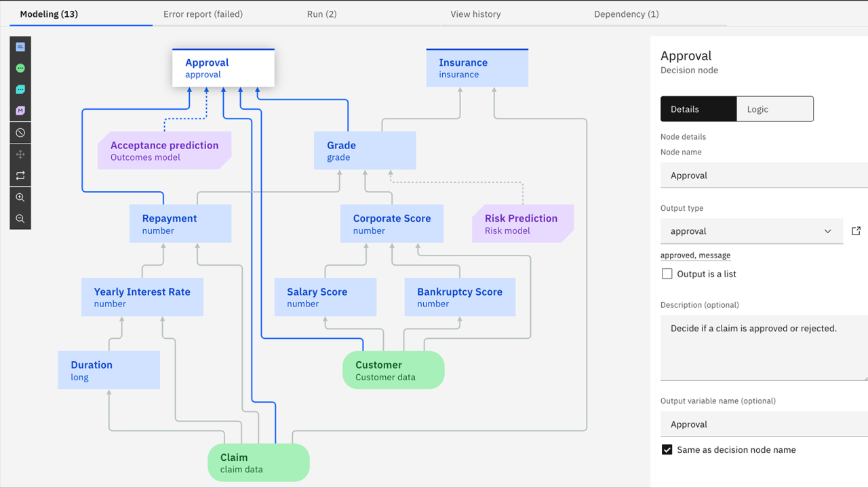
Task: Click the approved, message link
Action: [x=695, y=255]
